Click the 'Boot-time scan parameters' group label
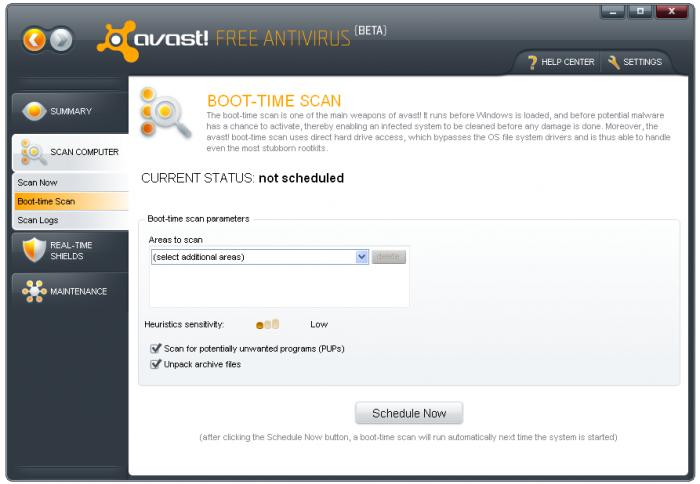The width and height of the screenshot is (700, 484). [x=198, y=219]
